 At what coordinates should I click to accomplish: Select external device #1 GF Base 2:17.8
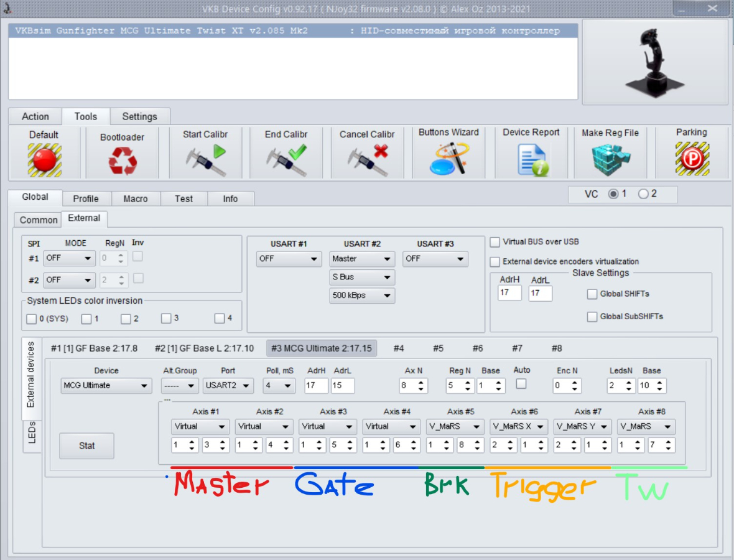tap(94, 348)
